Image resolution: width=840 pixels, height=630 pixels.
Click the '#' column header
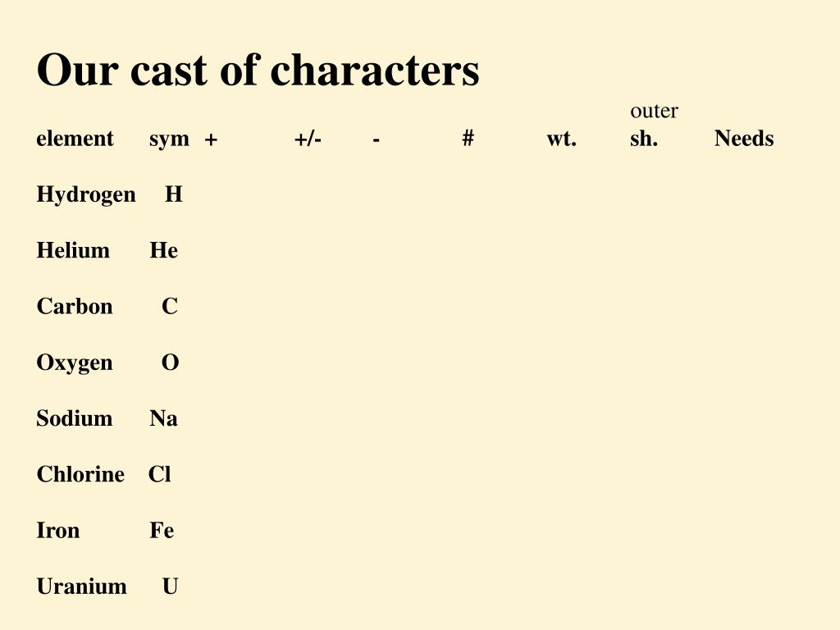pos(468,138)
